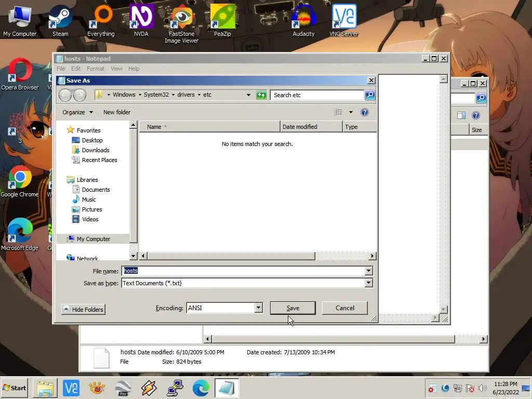Expand the arrow after Windows in path

[140, 95]
